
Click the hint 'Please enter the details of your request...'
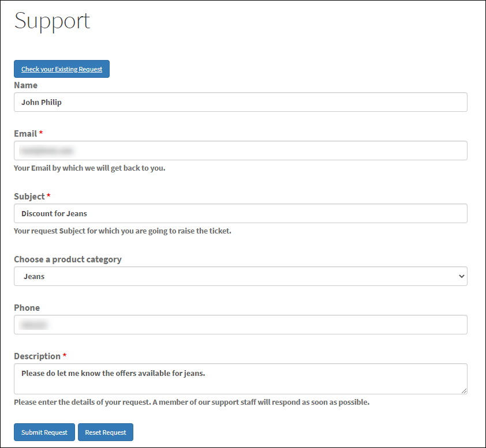192,402
